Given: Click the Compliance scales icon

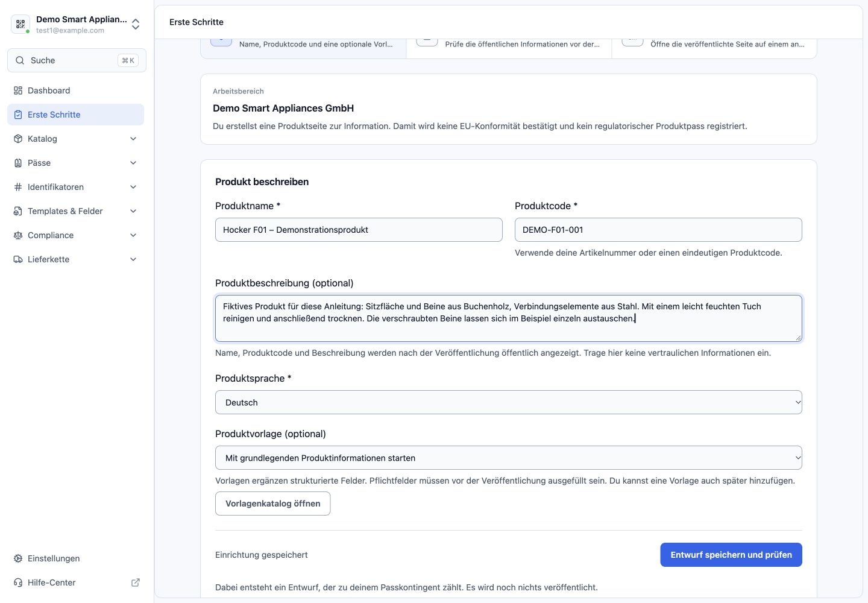Looking at the screenshot, I should click(x=18, y=235).
